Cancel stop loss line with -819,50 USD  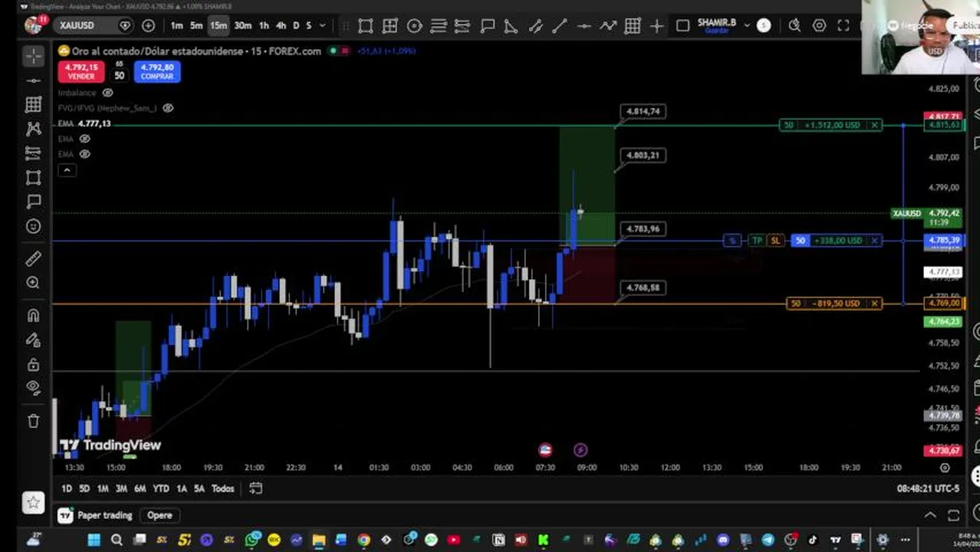[874, 304]
